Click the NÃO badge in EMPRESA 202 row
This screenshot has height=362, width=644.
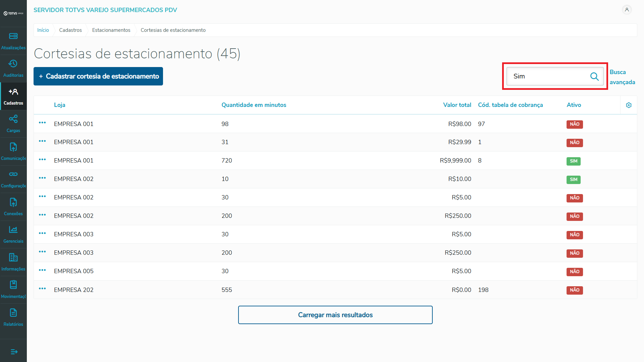(574, 290)
